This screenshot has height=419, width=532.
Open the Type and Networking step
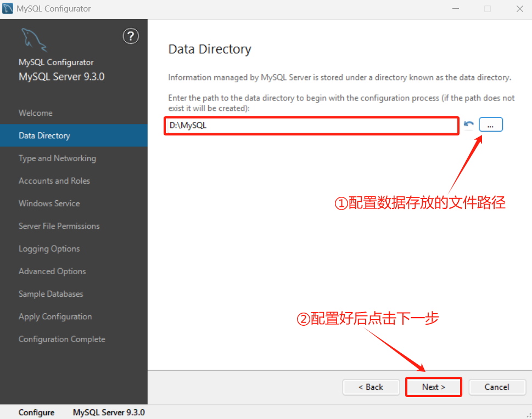(74, 158)
